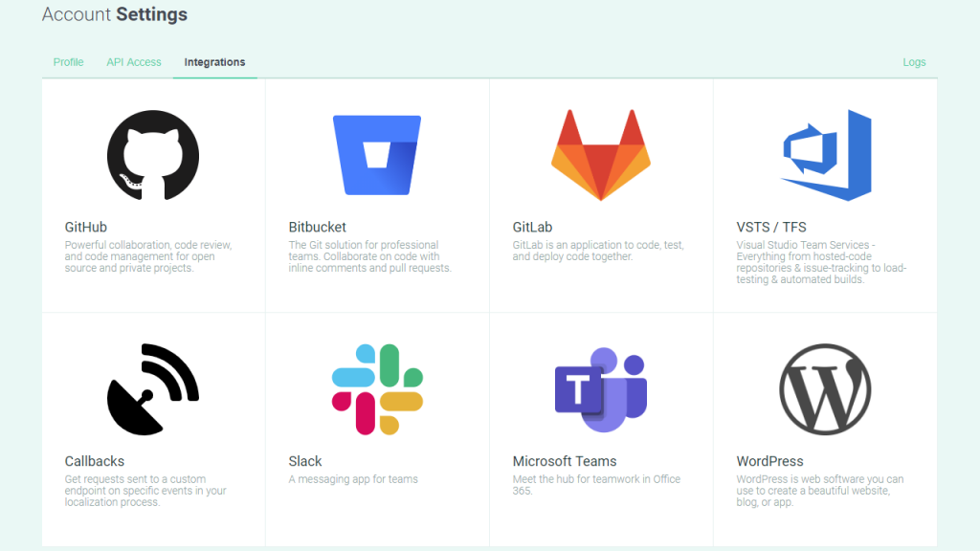Open the Logs tab
This screenshot has height=551, width=980.
coord(914,61)
